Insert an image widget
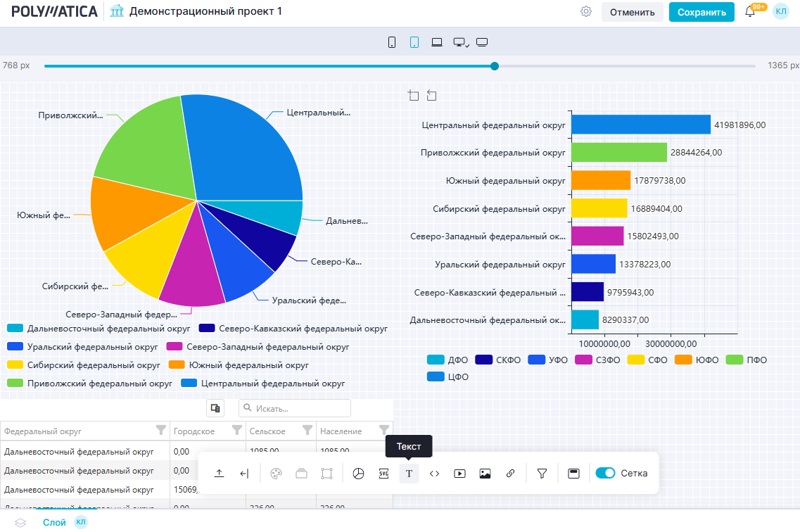The width and height of the screenshot is (800, 532). click(485, 474)
